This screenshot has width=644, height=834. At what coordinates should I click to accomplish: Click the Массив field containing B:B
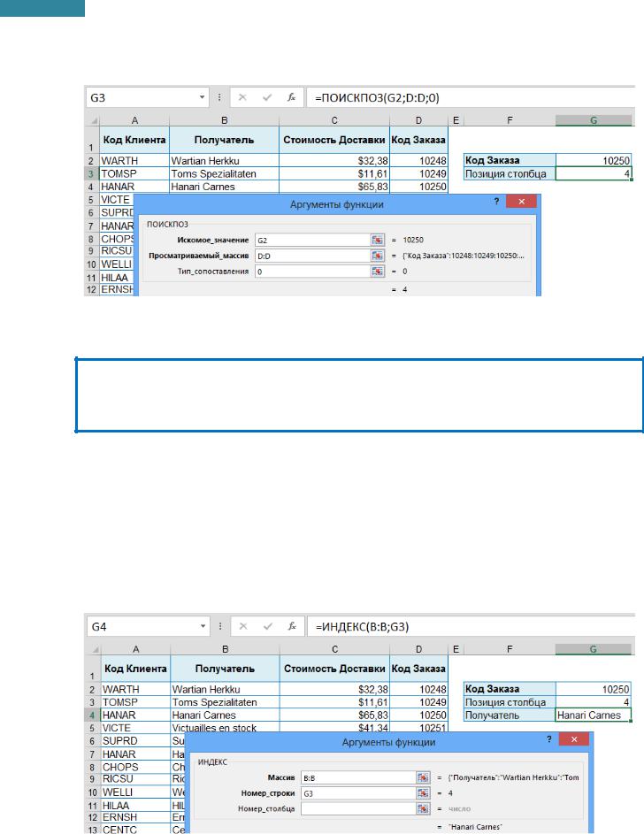(358, 777)
